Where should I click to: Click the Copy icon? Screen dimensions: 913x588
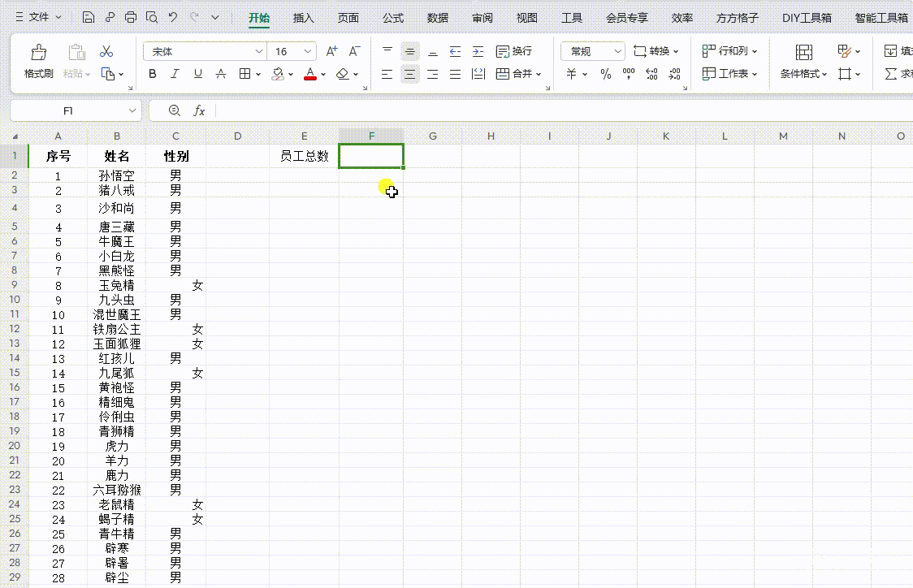click(108, 74)
